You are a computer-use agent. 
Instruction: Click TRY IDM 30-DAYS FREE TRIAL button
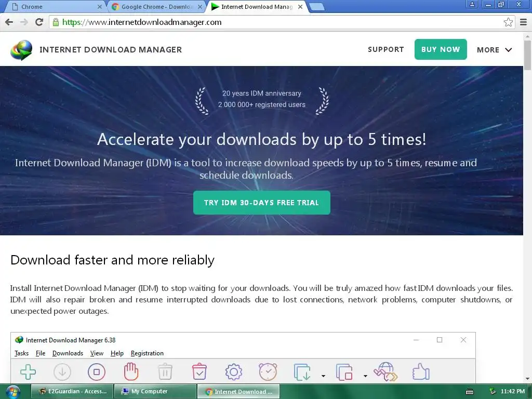[262, 203]
